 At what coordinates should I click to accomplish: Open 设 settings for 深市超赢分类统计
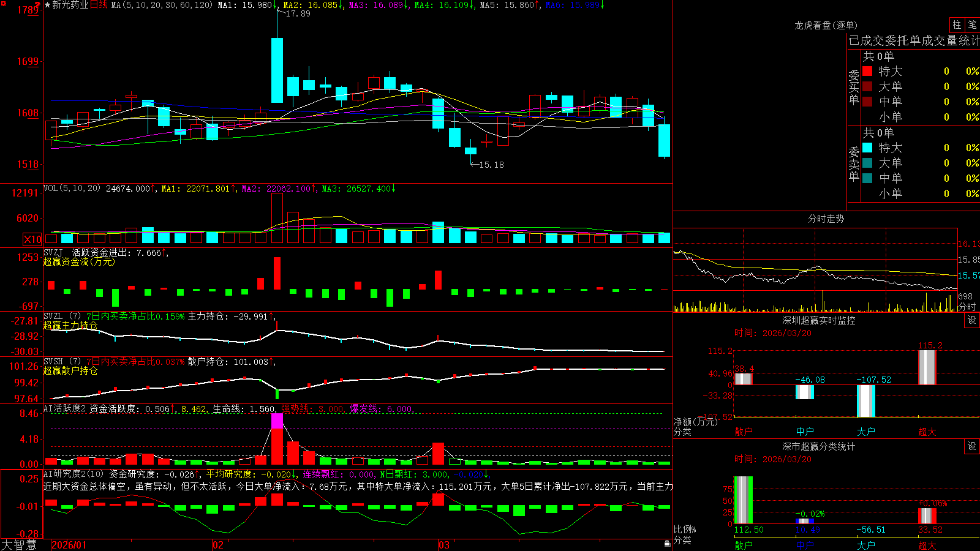coord(972,446)
